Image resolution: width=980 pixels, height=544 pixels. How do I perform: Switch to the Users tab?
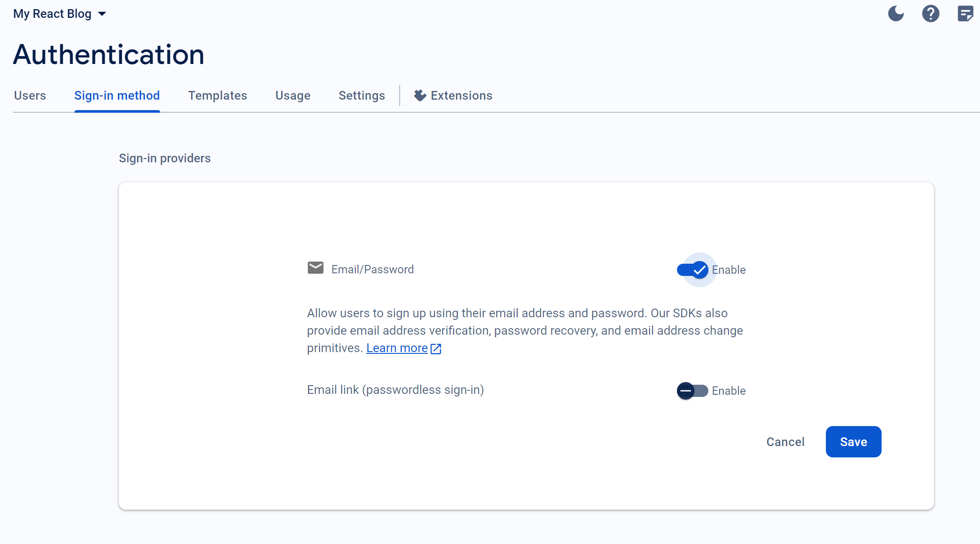[x=30, y=95]
